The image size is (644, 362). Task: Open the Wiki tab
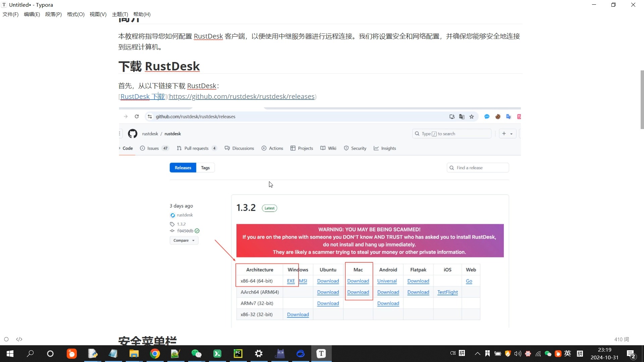pos(328,148)
